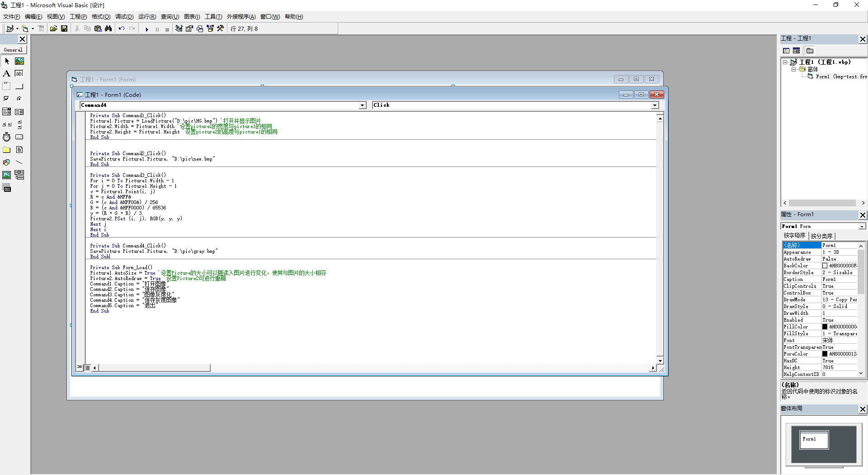Open the 工具(T) menu
Image resolution: width=868 pixels, height=475 pixels.
tap(213, 17)
